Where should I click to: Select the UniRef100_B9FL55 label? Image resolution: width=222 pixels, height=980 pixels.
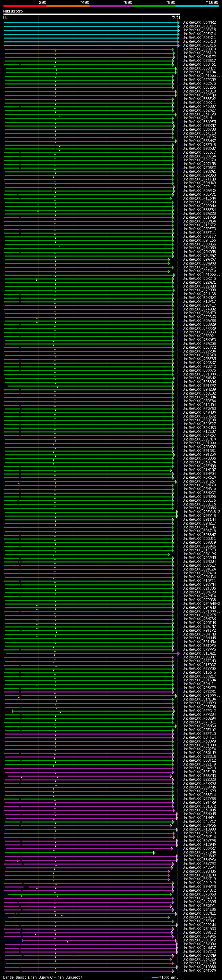(x=199, y=241)
